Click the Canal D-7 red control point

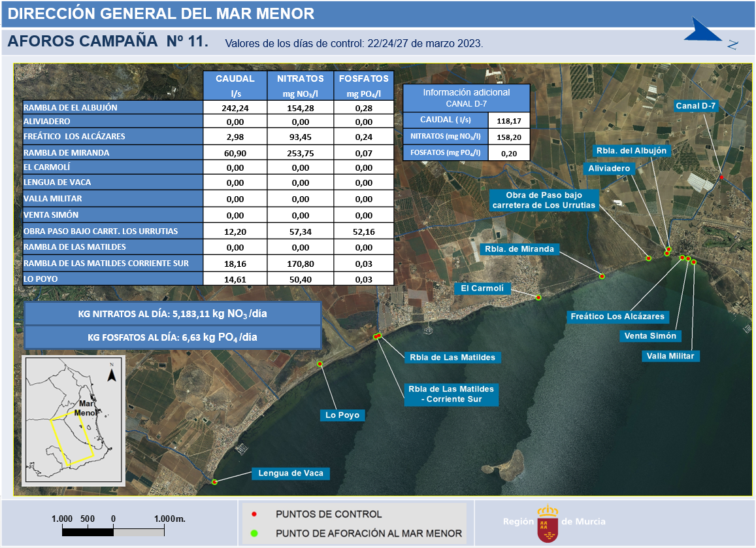[721, 177]
